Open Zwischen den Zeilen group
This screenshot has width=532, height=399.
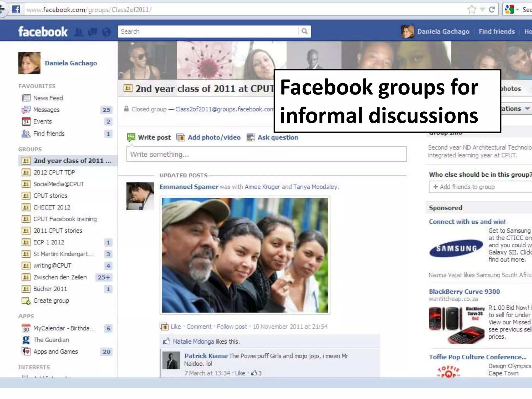(x=60, y=277)
